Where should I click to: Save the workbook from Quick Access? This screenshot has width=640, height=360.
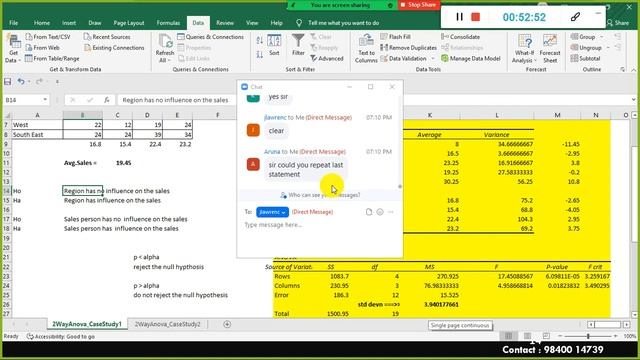(x=8, y=82)
